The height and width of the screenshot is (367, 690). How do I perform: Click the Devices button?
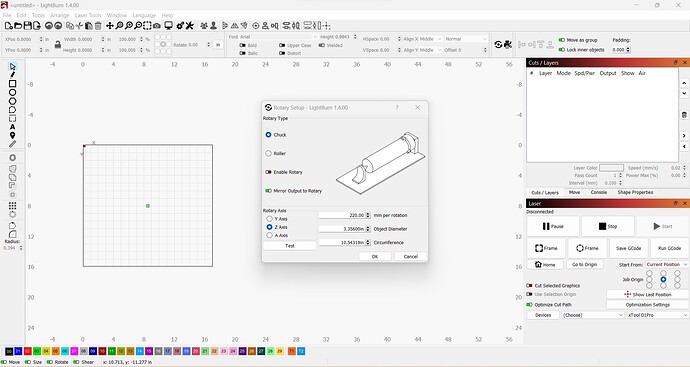point(543,315)
